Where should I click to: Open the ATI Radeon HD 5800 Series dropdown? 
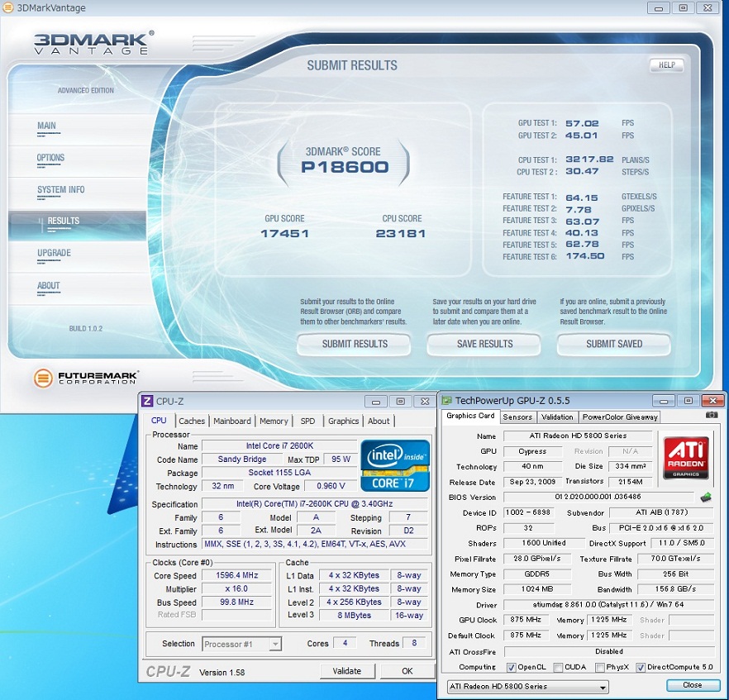tap(527, 686)
